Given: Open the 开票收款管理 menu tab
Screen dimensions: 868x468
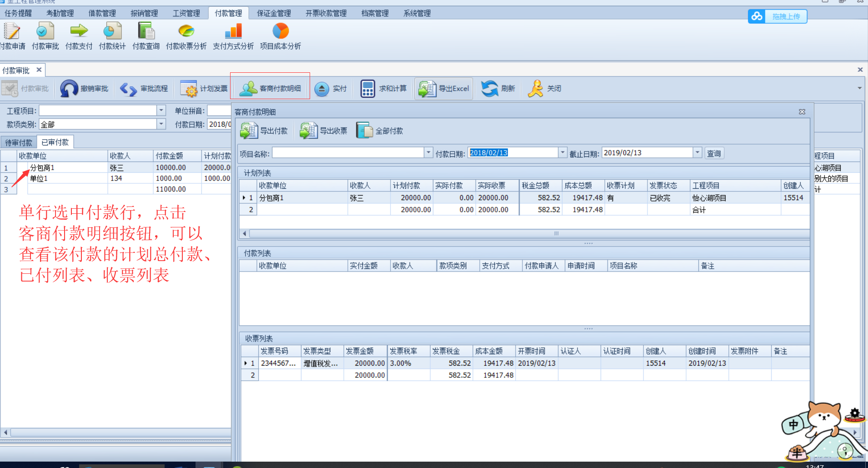Looking at the screenshot, I should pyautogui.click(x=326, y=13).
